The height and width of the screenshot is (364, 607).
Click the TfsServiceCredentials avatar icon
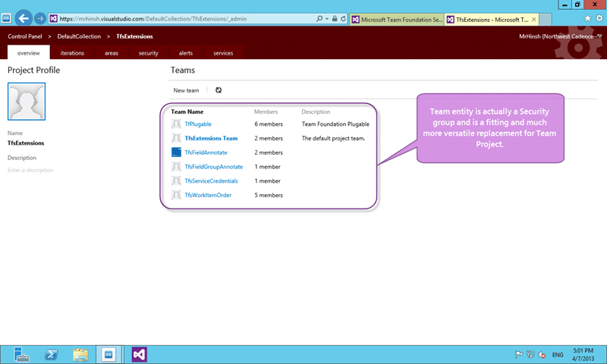(176, 180)
